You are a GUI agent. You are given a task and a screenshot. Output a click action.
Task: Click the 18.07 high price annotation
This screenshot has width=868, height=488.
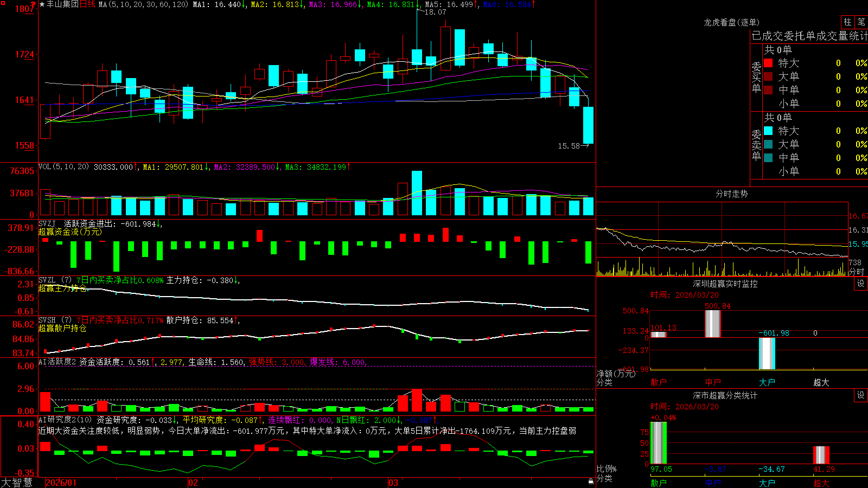click(x=435, y=12)
